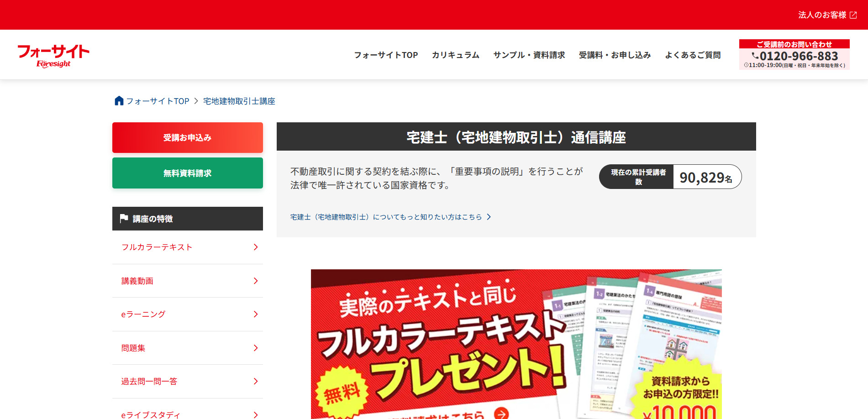Open 問題集 sidebar item
Screen dimensions: 868x419
pos(188,348)
